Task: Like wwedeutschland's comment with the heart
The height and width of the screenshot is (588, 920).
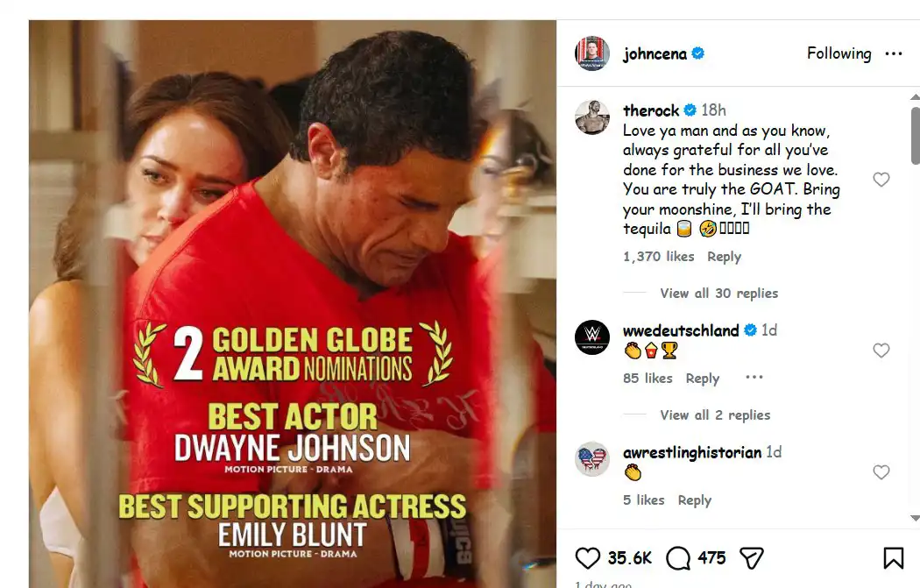Action: pos(881,351)
